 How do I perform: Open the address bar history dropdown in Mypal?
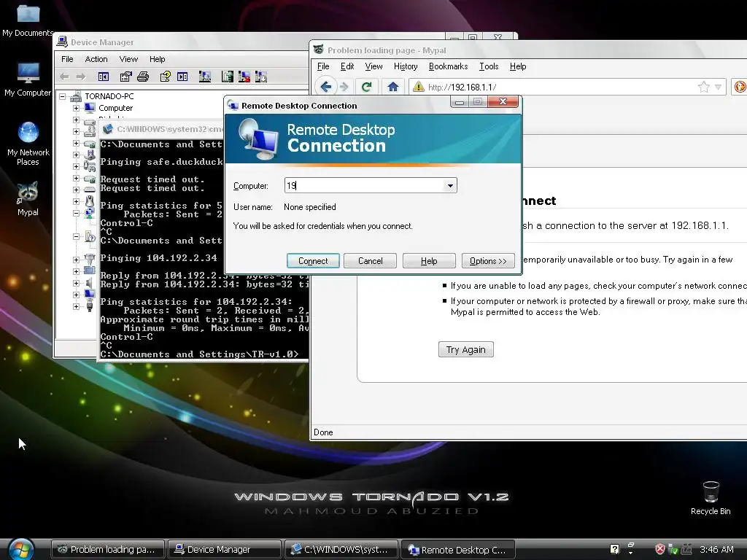pyautogui.click(x=718, y=87)
